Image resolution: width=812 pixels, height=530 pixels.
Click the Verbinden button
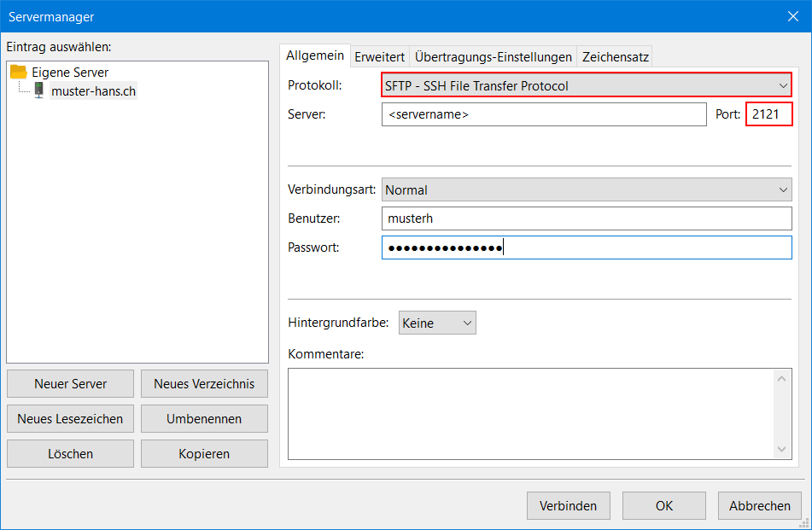pyautogui.click(x=568, y=505)
